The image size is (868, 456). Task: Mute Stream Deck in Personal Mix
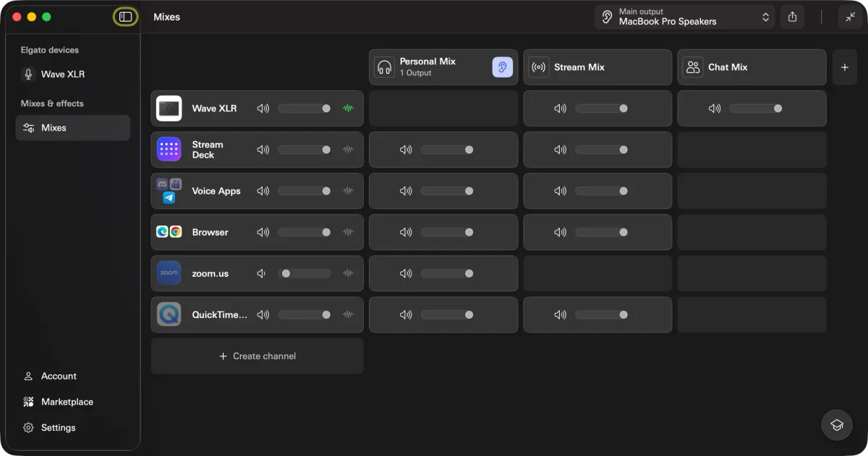[406, 150]
